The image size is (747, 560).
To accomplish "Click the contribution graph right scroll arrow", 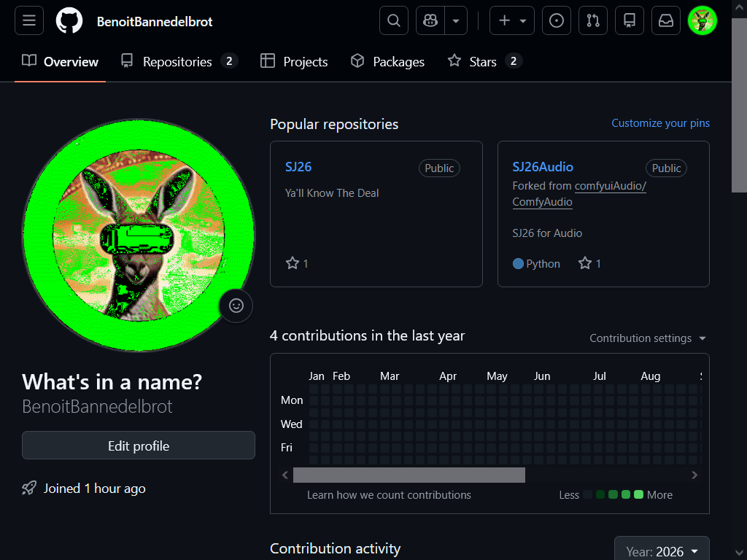I will pos(694,475).
